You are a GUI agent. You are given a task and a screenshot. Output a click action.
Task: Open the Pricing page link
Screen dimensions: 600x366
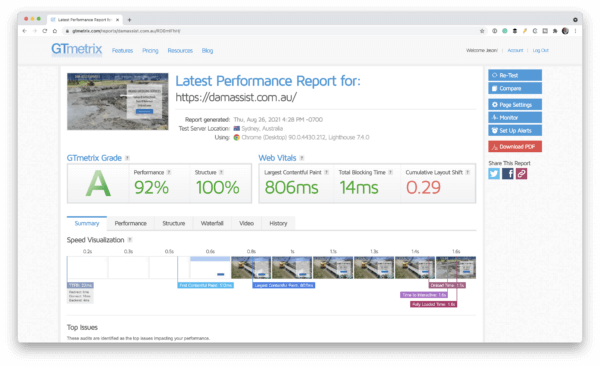[150, 51]
